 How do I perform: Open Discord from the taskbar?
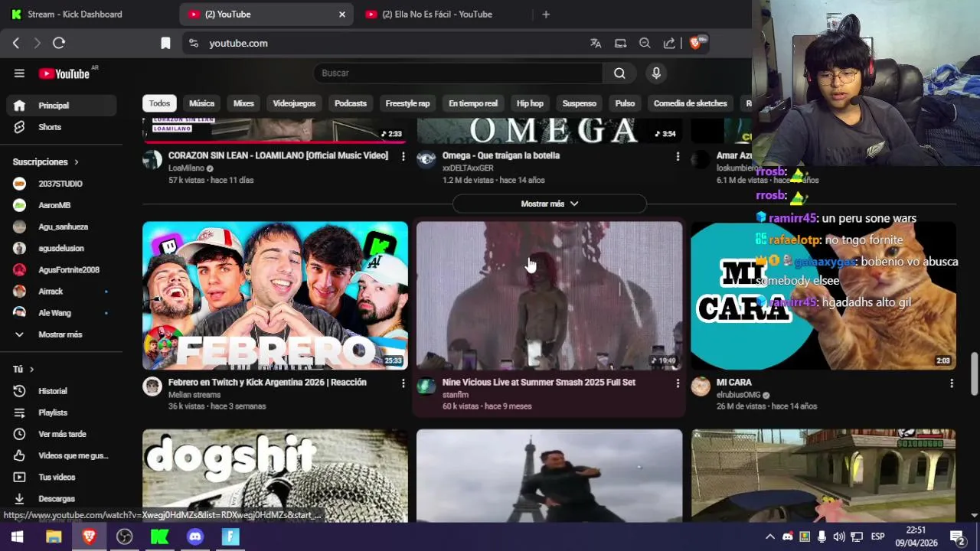pyautogui.click(x=195, y=537)
